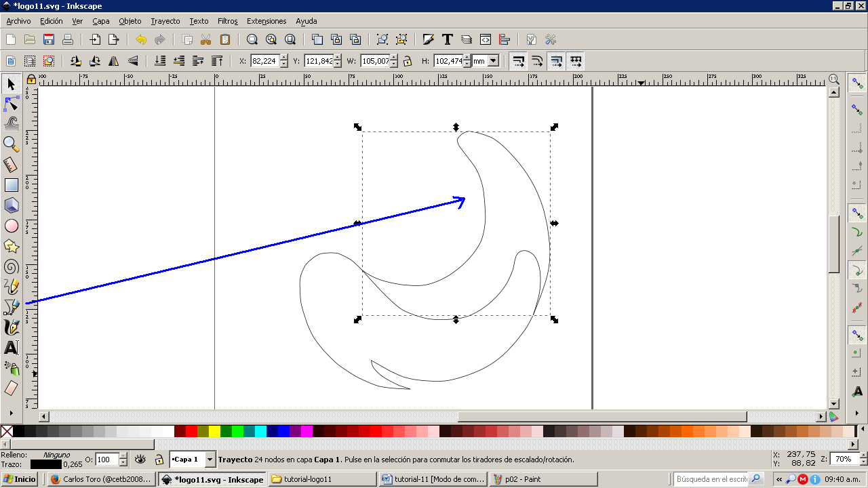Toggle move patterns with object
The image size is (868, 488).
click(575, 61)
